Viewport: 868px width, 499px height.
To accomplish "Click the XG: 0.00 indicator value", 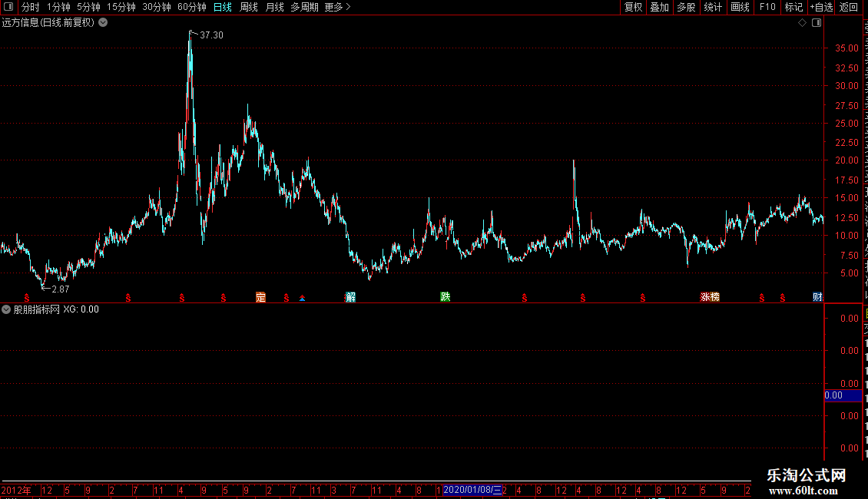I will click(81, 309).
